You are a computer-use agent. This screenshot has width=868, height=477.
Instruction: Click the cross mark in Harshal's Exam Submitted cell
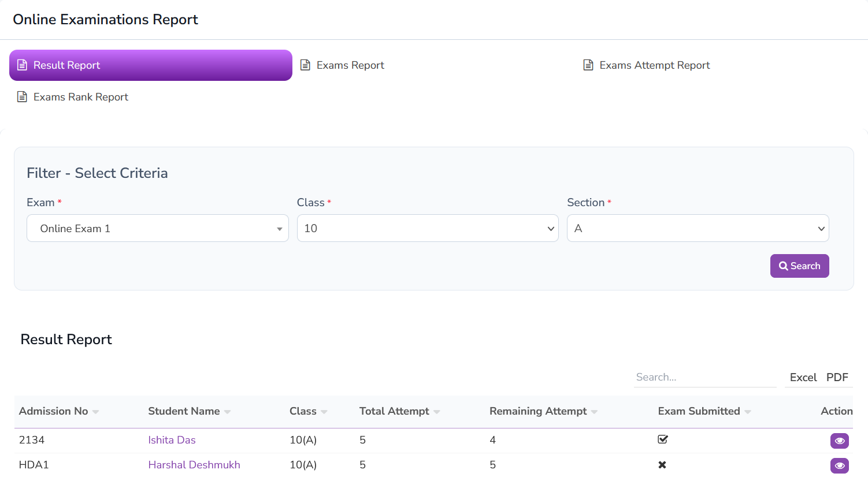coord(662,464)
